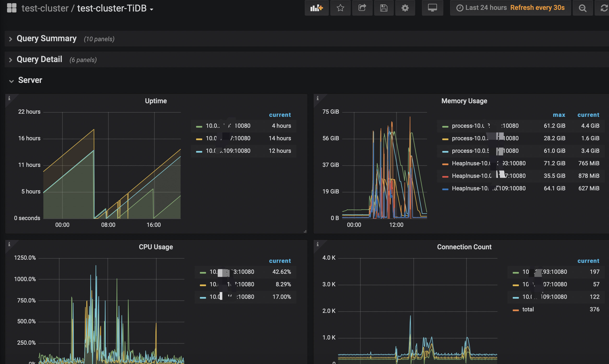Screen dimensions: 609x364
Task: Zoom out time range magnifier icon
Action: [582, 8]
